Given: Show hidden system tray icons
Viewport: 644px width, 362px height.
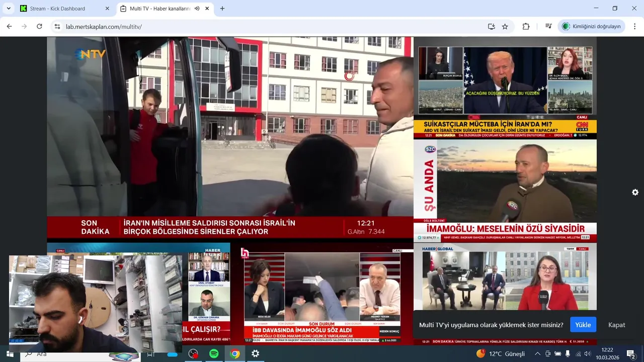Looking at the screenshot, I should [537, 354].
